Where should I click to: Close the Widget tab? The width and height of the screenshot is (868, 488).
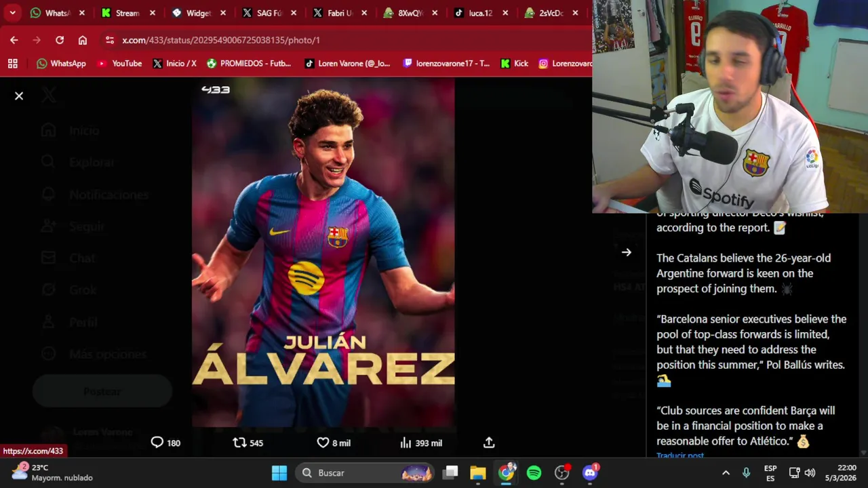223,13
